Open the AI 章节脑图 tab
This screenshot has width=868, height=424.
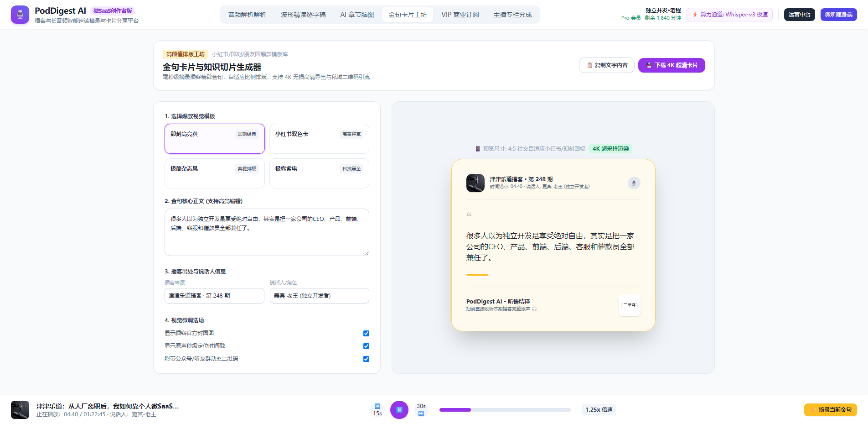[357, 15]
